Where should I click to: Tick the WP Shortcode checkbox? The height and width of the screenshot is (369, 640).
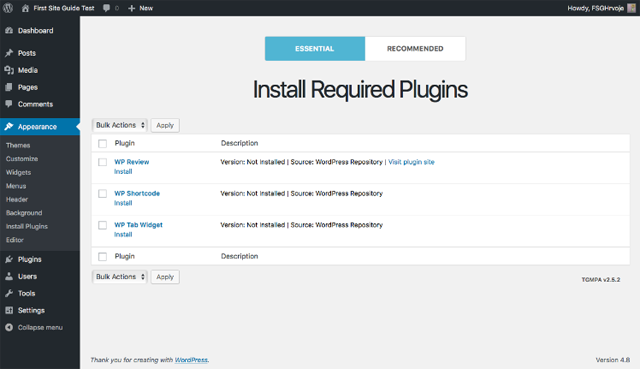[x=102, y=193]
